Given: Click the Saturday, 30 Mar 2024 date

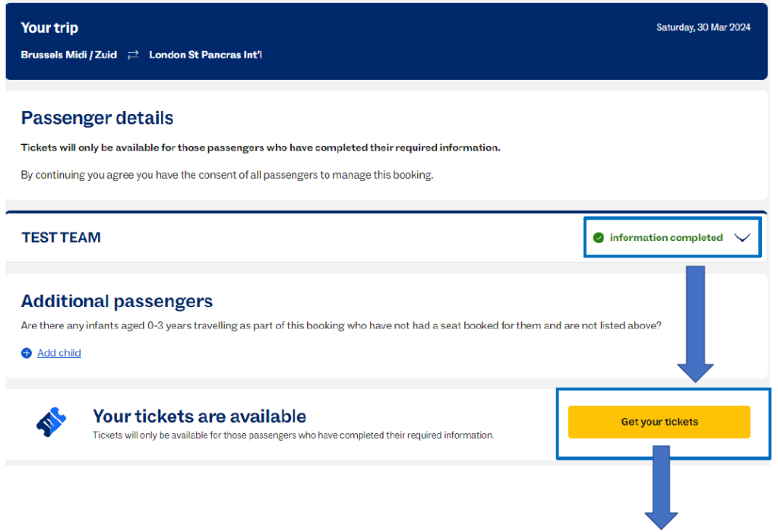Looking at the screenshot, I should click(703, 27).
